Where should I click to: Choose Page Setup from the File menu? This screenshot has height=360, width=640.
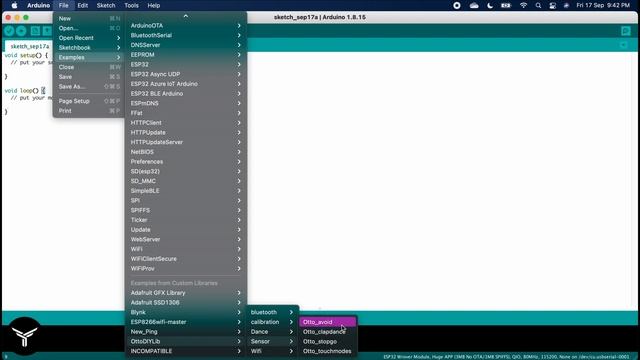point(88,101)
